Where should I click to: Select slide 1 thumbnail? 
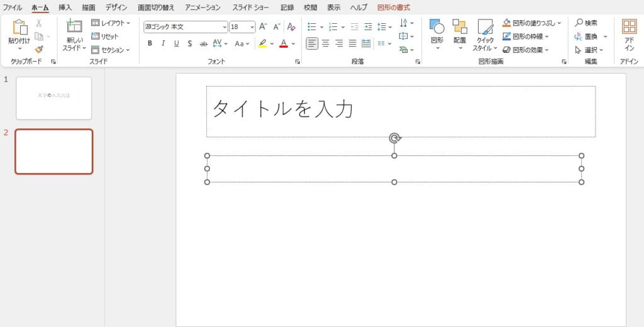[x=54, y=98]
